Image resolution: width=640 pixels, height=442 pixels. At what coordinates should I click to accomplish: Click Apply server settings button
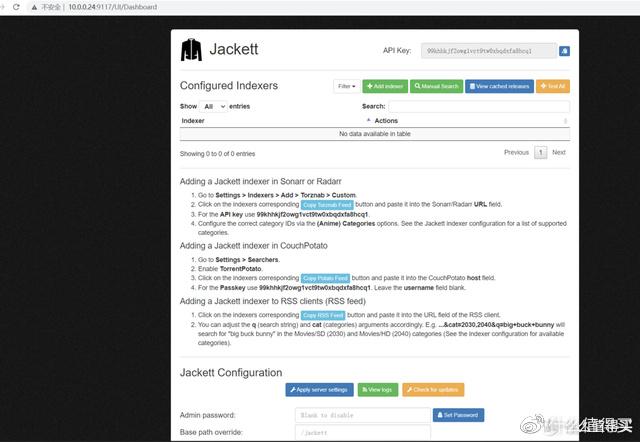click(319, 389)
